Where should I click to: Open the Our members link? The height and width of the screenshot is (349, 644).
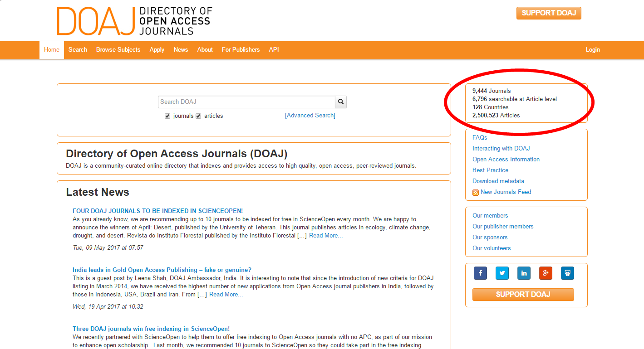490,215
